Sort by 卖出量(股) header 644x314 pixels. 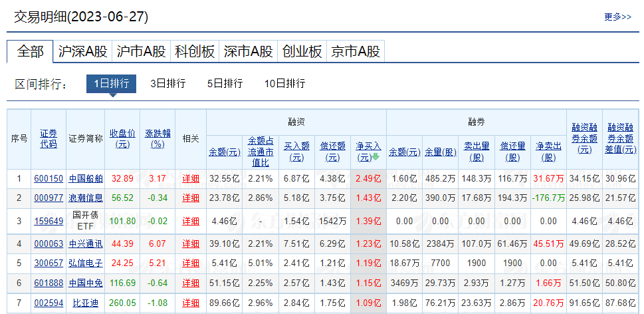(x=477, y=152)
